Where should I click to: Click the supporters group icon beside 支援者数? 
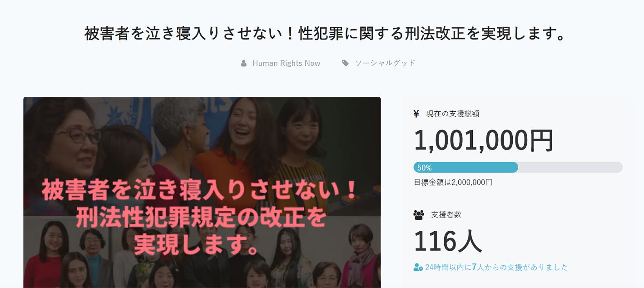418,215
